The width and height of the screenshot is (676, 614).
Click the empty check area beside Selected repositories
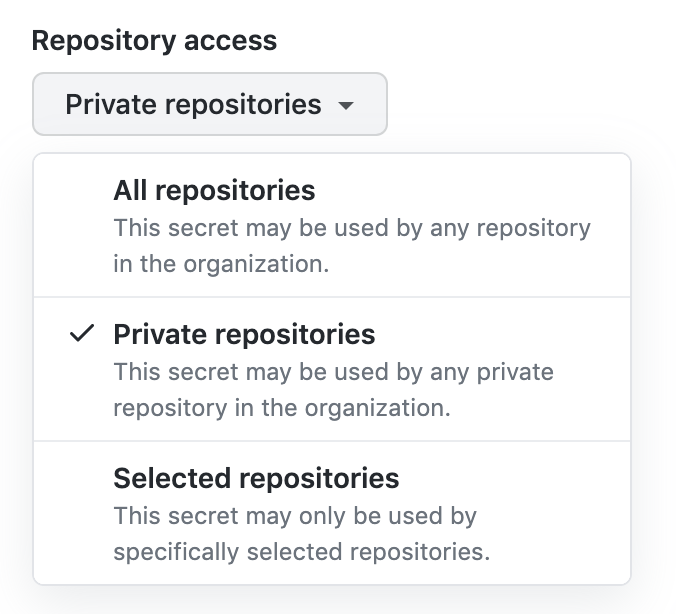pyautogui.click(x=82, y=478)
